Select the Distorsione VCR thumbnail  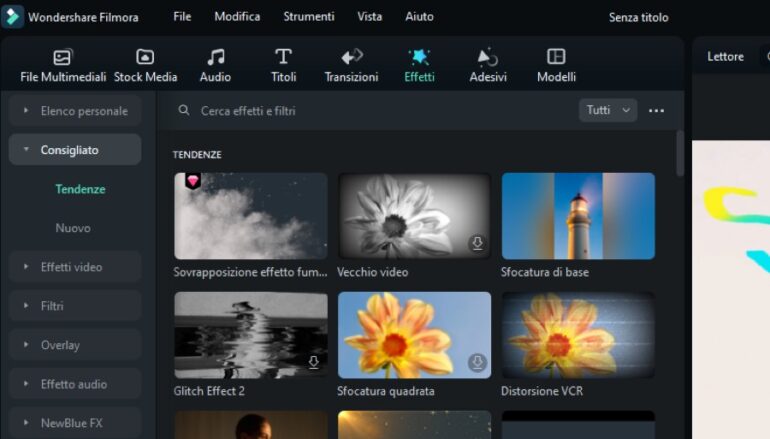[x=578, y=335]
